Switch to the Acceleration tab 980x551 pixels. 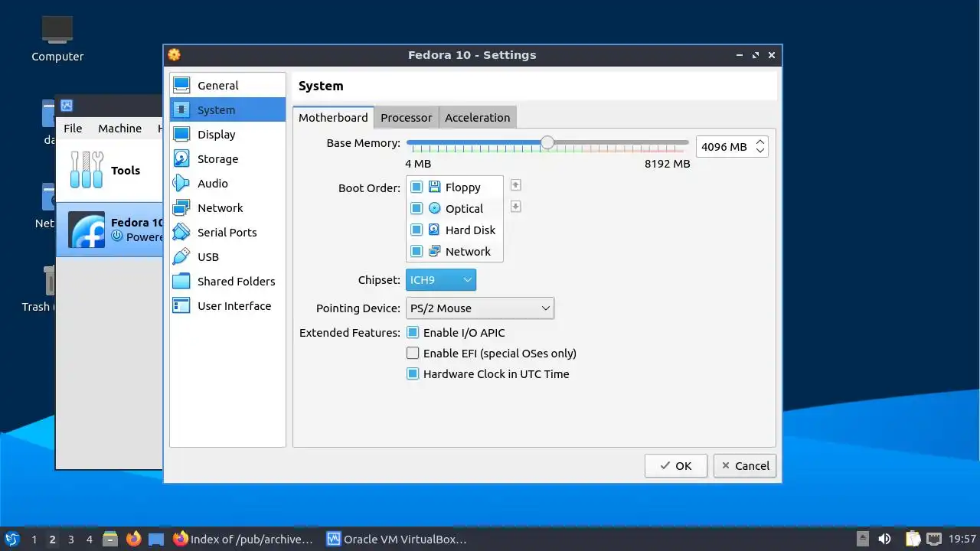(x=477, y=118)
